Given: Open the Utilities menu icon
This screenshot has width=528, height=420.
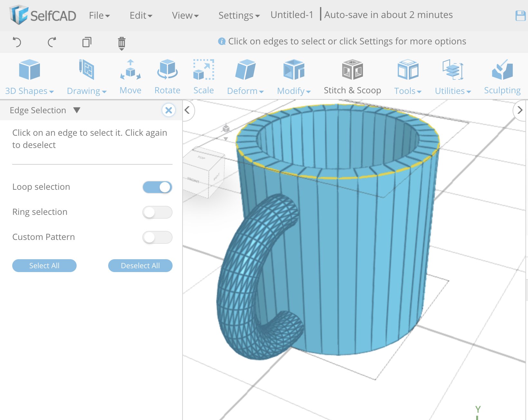Looking at the screenshot, I should pos(453,69).
